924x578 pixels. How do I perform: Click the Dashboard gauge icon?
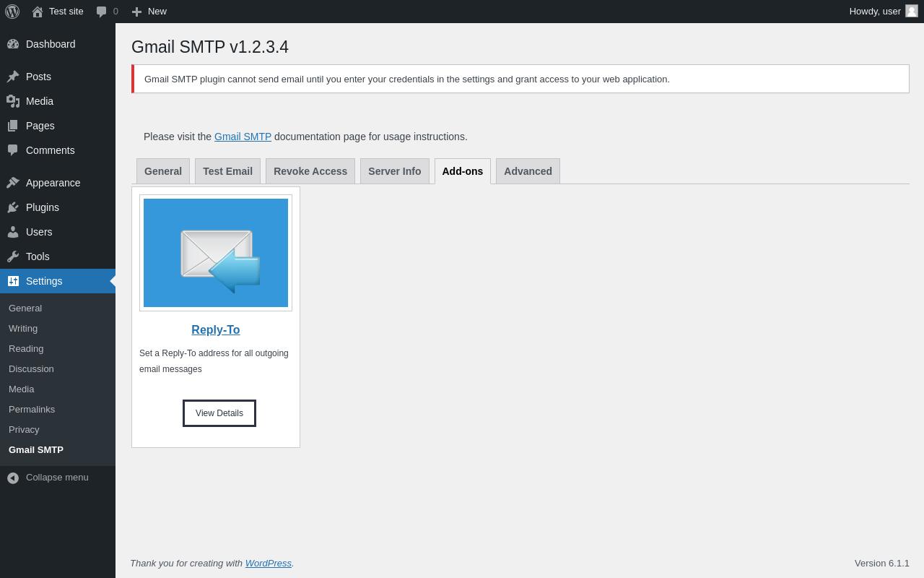(x=13, y=44)
